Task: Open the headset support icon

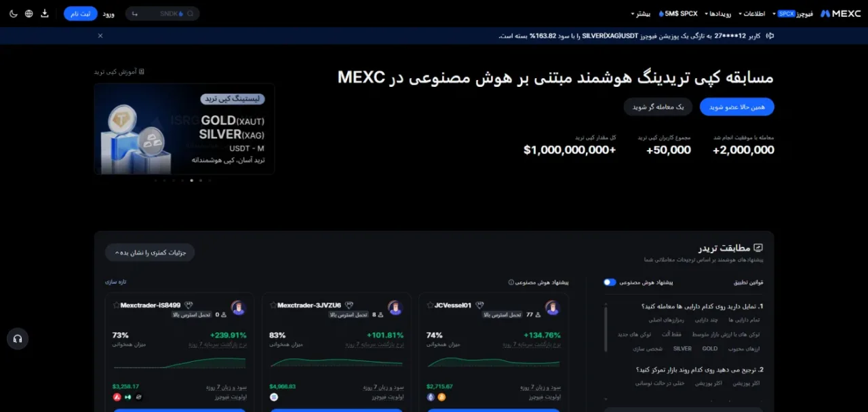Action: click(x=18, y=339)
